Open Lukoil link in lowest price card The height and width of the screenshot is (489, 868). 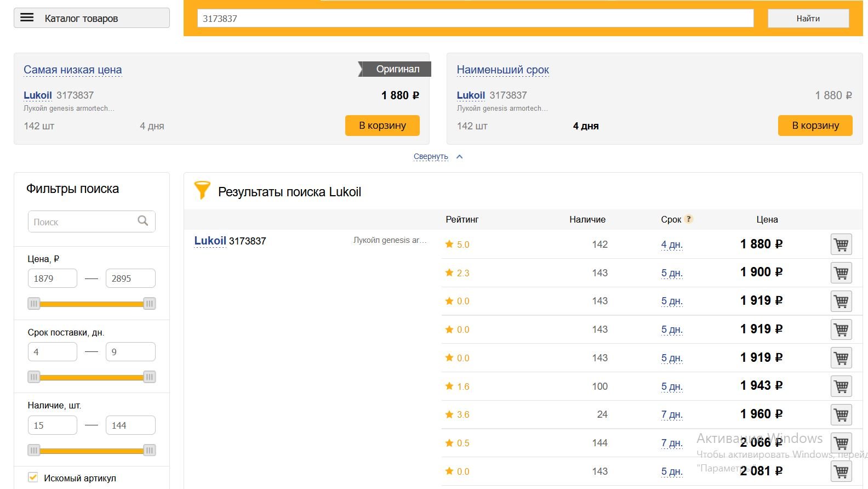[38, 95]
